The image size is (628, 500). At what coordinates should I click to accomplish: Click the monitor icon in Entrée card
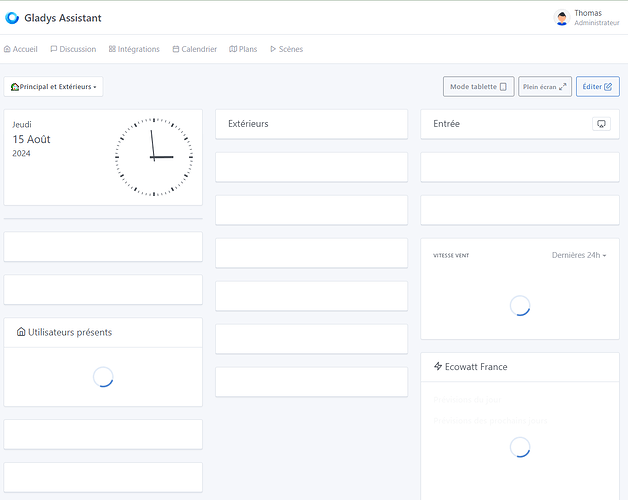(x=600, y=124)
